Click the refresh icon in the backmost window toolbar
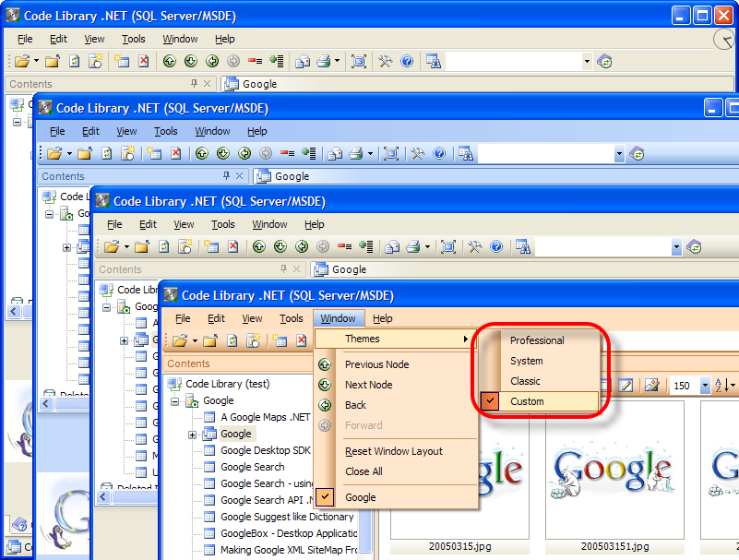Viewport: 739px width, 560px height. tap(74, 61)
